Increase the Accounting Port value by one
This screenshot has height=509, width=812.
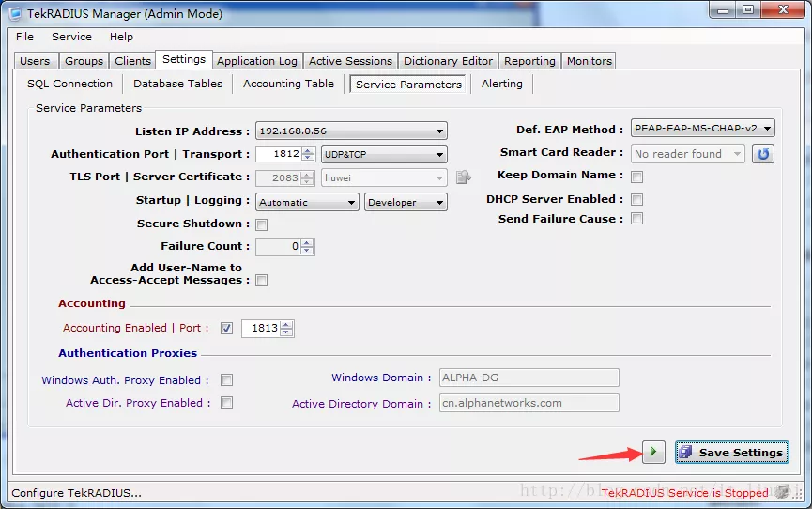point(287,325)
